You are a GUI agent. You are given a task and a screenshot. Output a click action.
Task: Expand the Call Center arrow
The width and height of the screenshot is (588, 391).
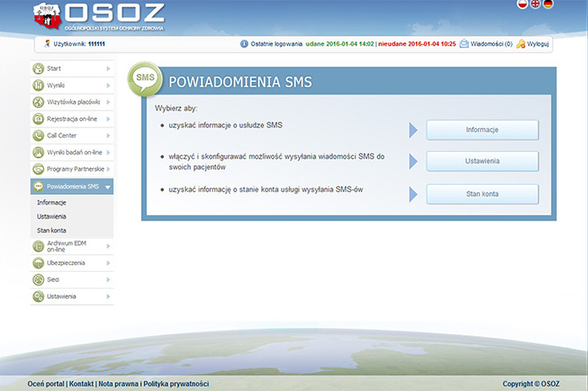click(108, 135)
